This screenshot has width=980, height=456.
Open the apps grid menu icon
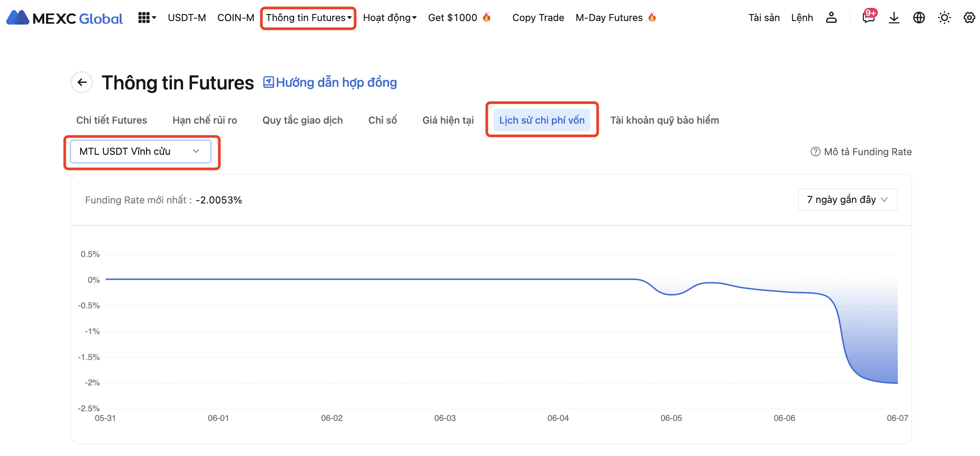pos(146,18)
